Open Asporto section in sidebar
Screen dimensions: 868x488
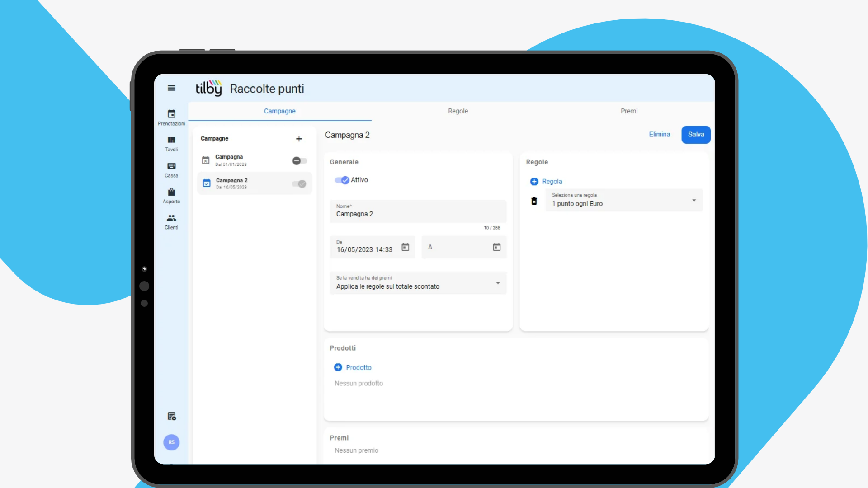(x=171, y=196)
